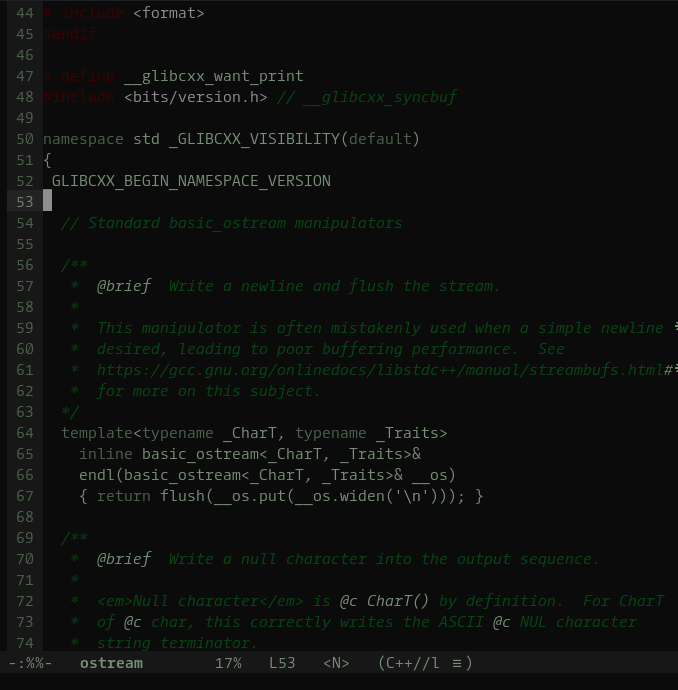The height and width of the screenshot is (690, 678).
Task: Click 'for more on this subject.' comment
Action: (x=209, y=391)
